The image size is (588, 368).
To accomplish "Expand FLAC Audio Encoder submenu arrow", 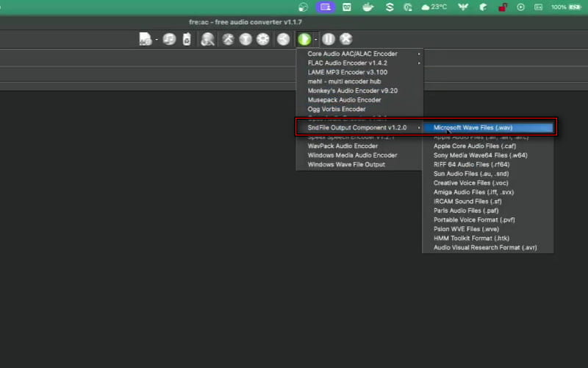I will 419,63.
